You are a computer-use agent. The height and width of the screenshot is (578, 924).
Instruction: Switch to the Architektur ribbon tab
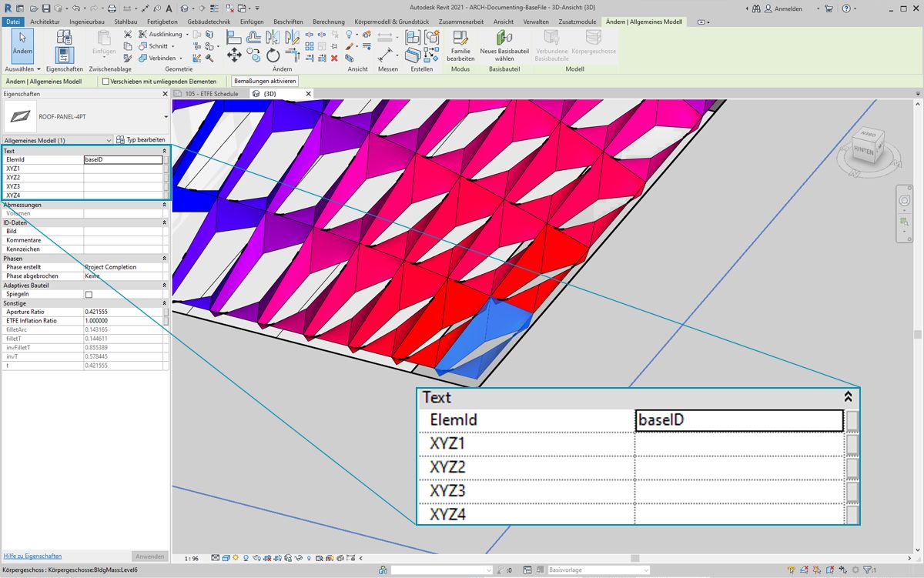45,22
